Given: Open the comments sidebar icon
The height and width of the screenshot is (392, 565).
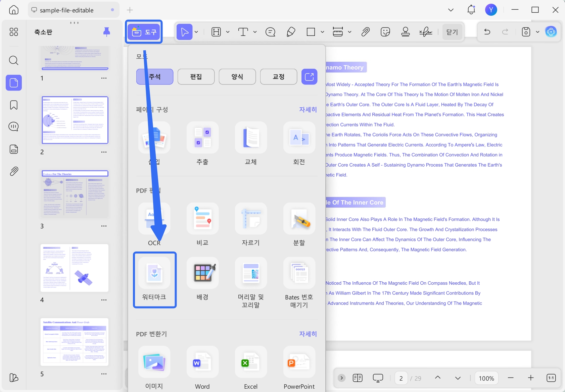Looking at the screenshot, I should [x=14, y=127].
